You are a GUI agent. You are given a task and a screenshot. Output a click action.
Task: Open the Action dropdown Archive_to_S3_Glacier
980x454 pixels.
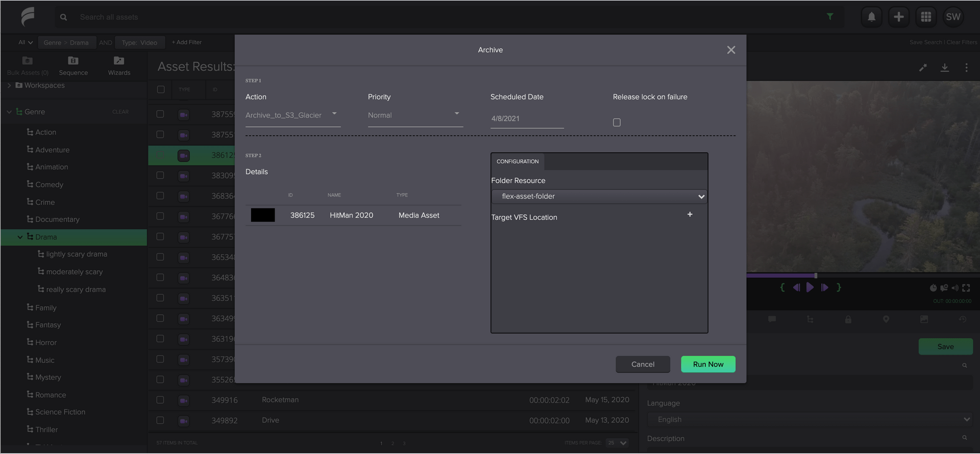coord(292,115)
